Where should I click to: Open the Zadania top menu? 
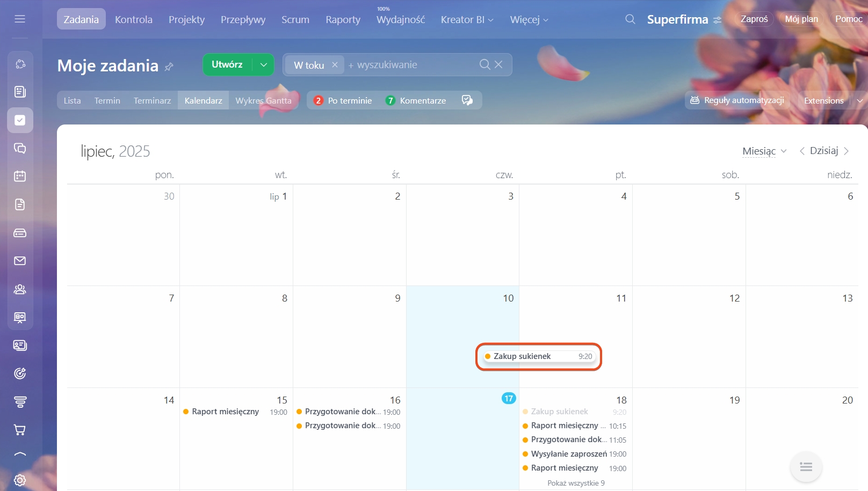point(81,19)
